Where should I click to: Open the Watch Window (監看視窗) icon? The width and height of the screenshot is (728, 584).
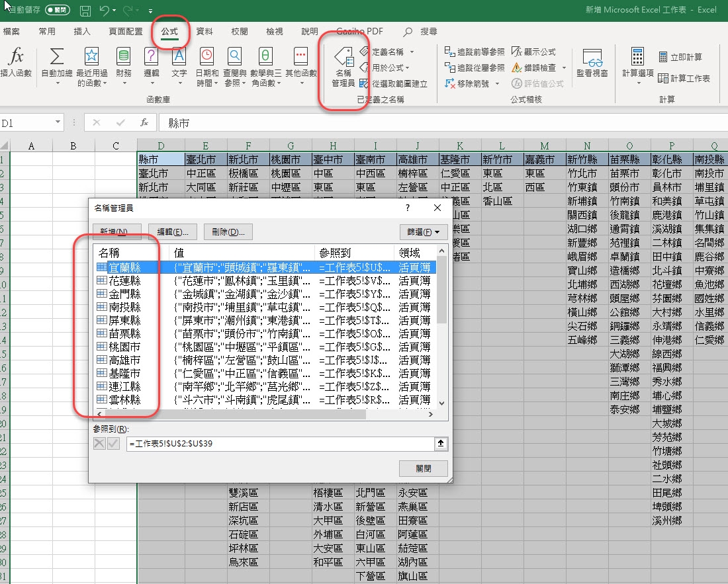(x=592, y=64)
